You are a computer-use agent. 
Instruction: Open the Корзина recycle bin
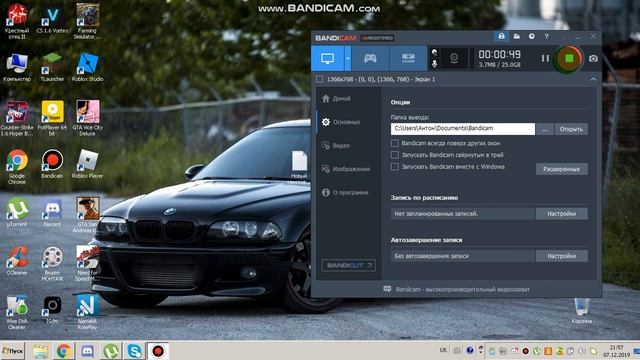582,310
